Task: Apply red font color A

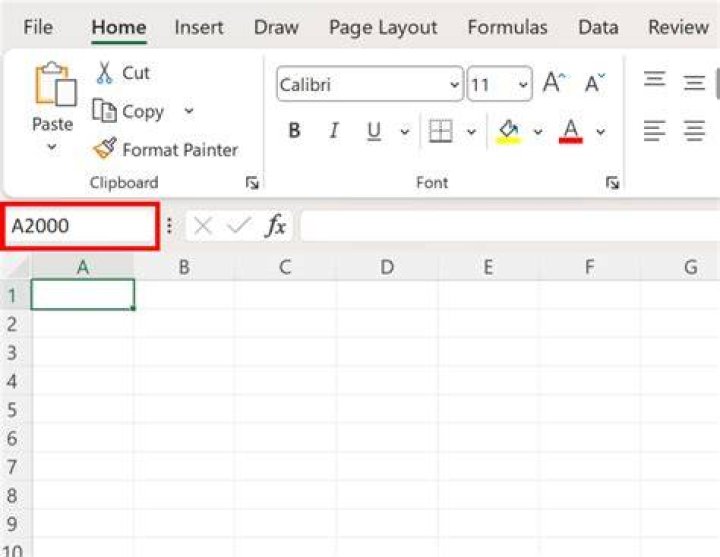Action: coord(570,132)
